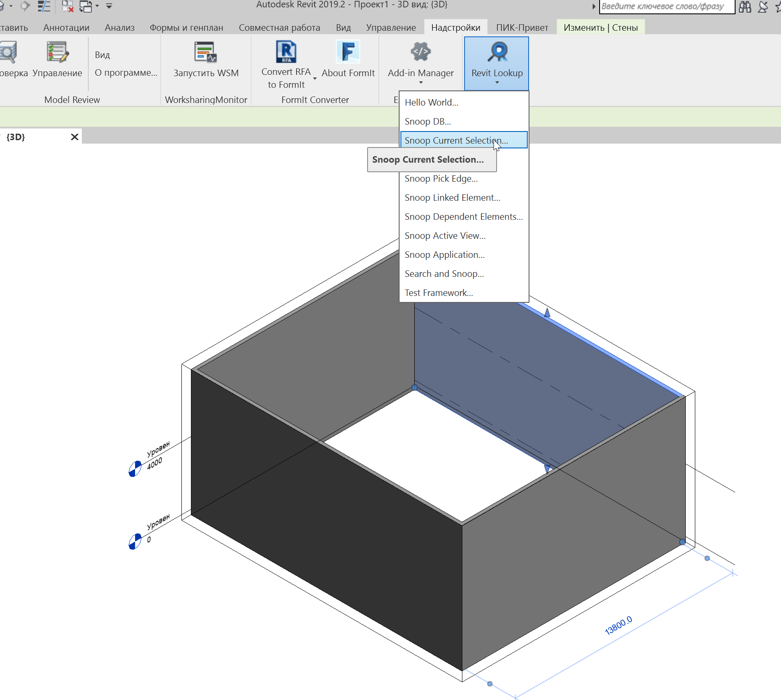This screenshot has height=700, width=781.
Task: Select the Уровень 4000 level head marker
Action: click(x=135, y=469)
